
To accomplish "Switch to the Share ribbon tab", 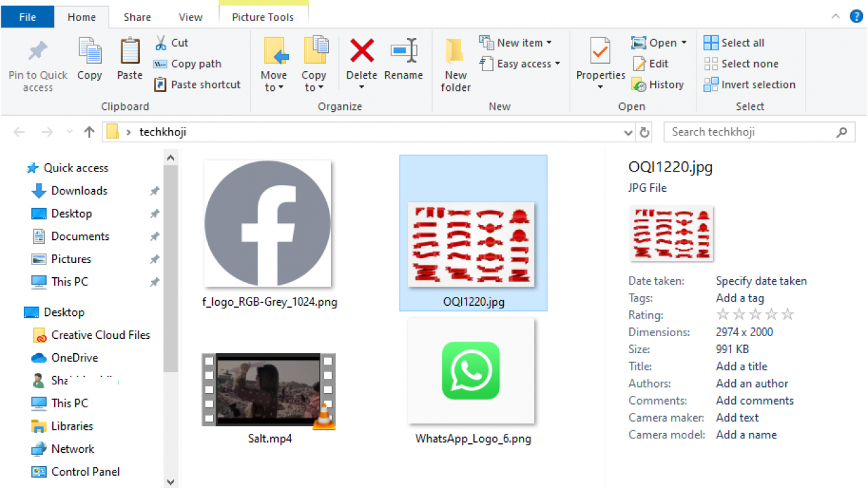I will pyautogui.click(x=137, y=17).
